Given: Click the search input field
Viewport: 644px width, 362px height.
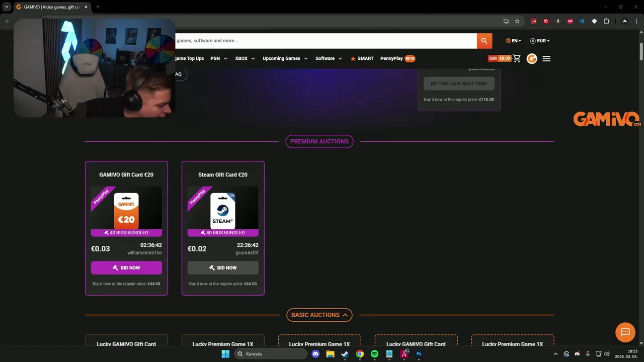Looking at the screenshot, I should [326, 41].
